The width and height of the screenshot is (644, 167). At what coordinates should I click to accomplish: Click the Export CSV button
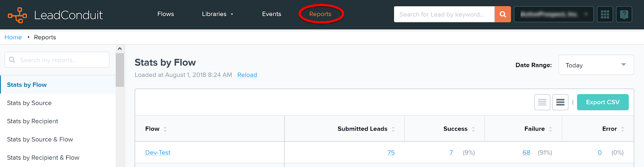pos(602,102)
